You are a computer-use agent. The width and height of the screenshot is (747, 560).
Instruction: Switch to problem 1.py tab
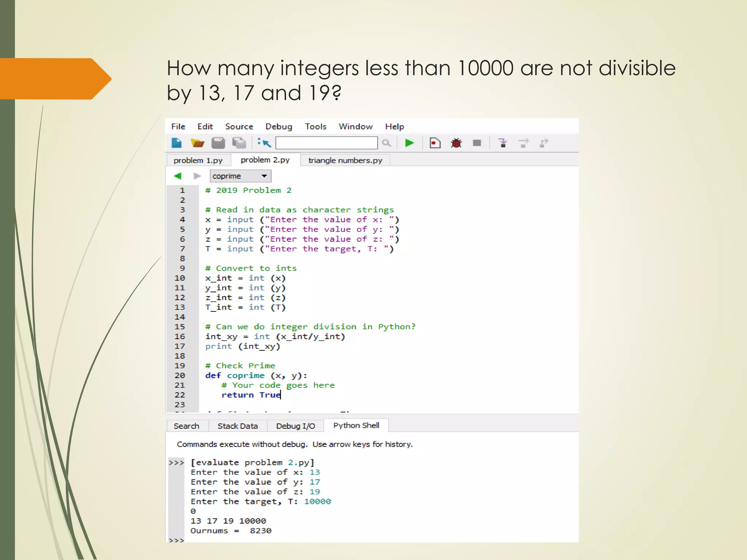coord(198,160)
